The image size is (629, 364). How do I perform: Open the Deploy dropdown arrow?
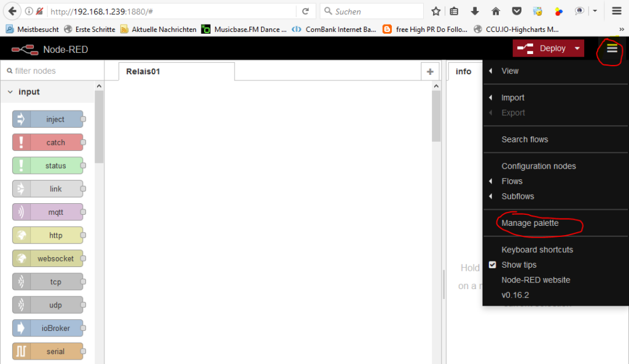point(577,48)
